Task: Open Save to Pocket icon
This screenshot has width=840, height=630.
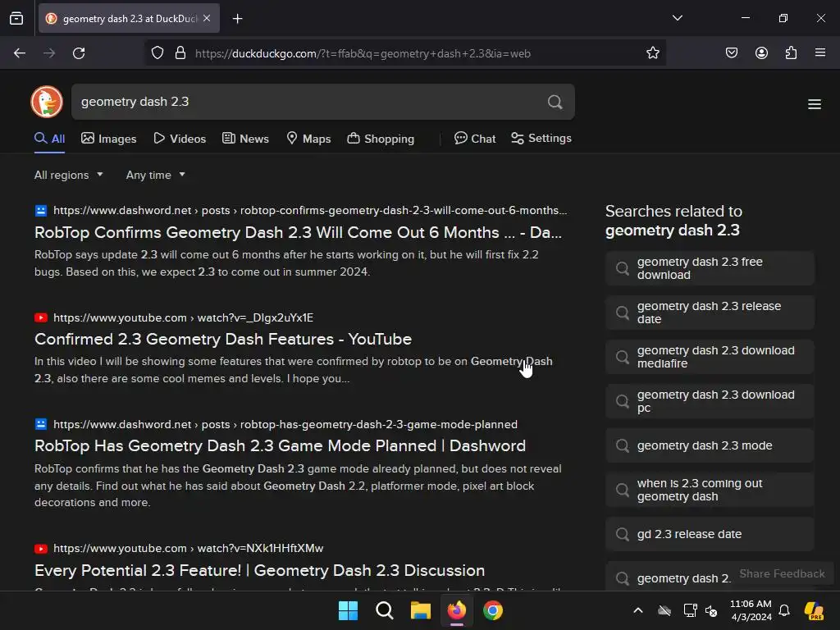Action: [732, 53]
